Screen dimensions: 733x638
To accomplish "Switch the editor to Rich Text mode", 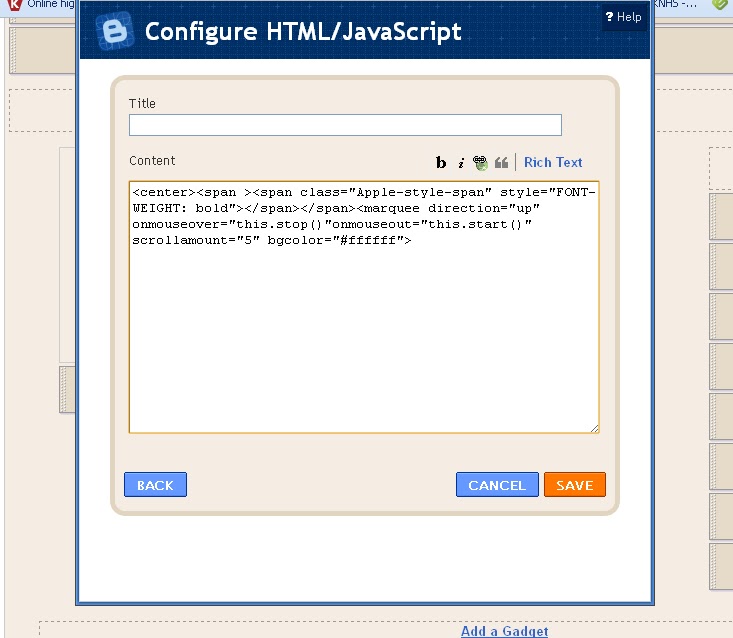I will pyautogui.click(x=553, y=162).
